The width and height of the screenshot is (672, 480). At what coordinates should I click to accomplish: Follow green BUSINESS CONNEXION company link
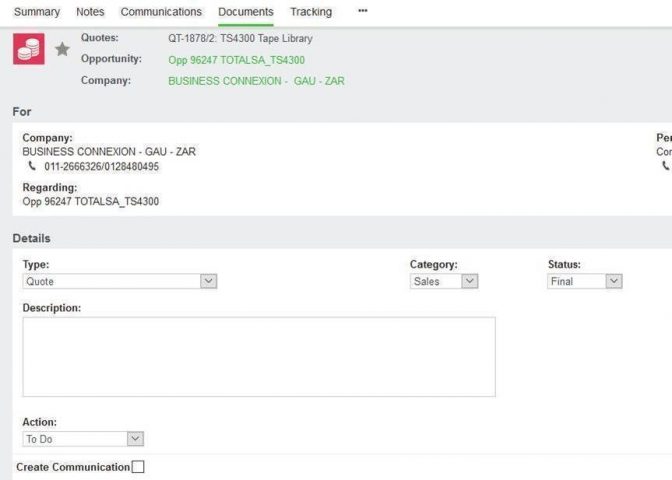(x=256, y=81)
